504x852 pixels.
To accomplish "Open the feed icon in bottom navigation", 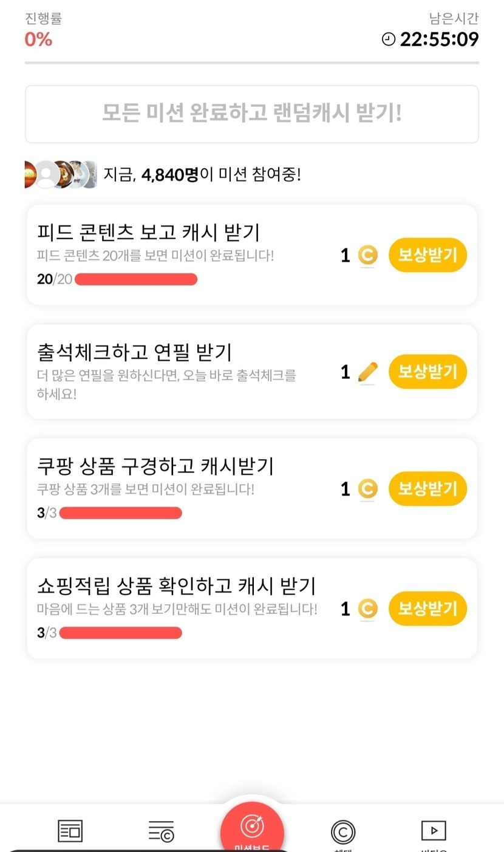I will pyautogui.click(x=70, y=830).
